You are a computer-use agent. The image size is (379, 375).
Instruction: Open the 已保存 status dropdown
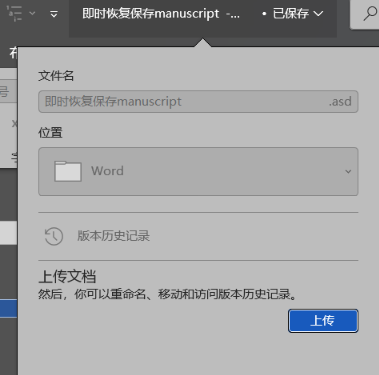tap(298, 14)
